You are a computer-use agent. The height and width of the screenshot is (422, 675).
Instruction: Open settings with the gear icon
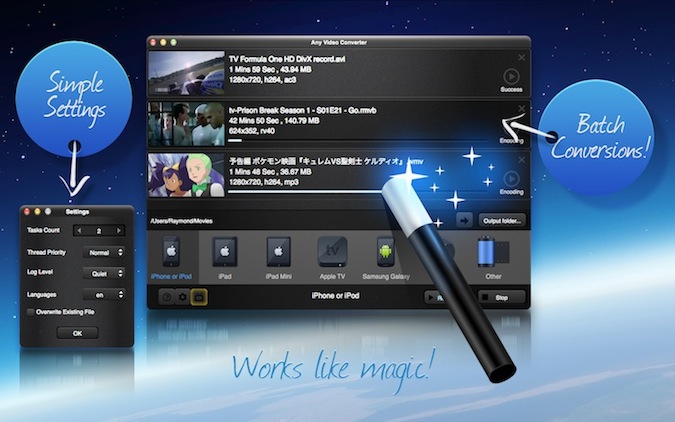coord(182,297)
